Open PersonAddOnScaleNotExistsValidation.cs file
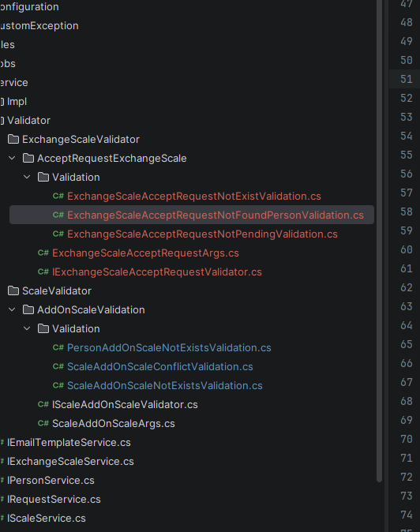Viewport: 420px width, 532px height. tap(169, 348)
